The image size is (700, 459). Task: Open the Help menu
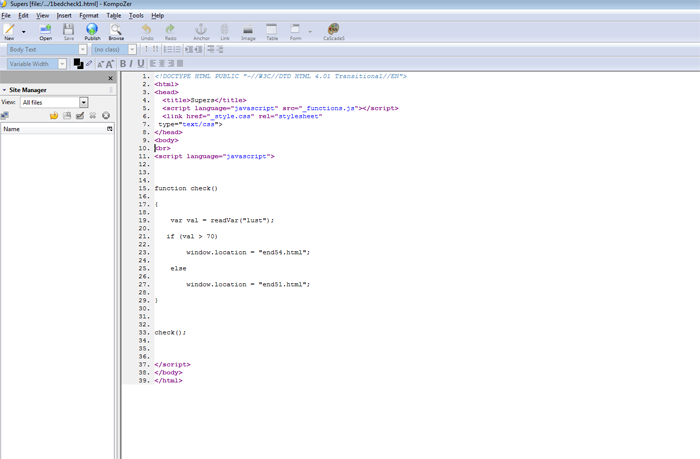pyautogui.click(x=158, y=16)
